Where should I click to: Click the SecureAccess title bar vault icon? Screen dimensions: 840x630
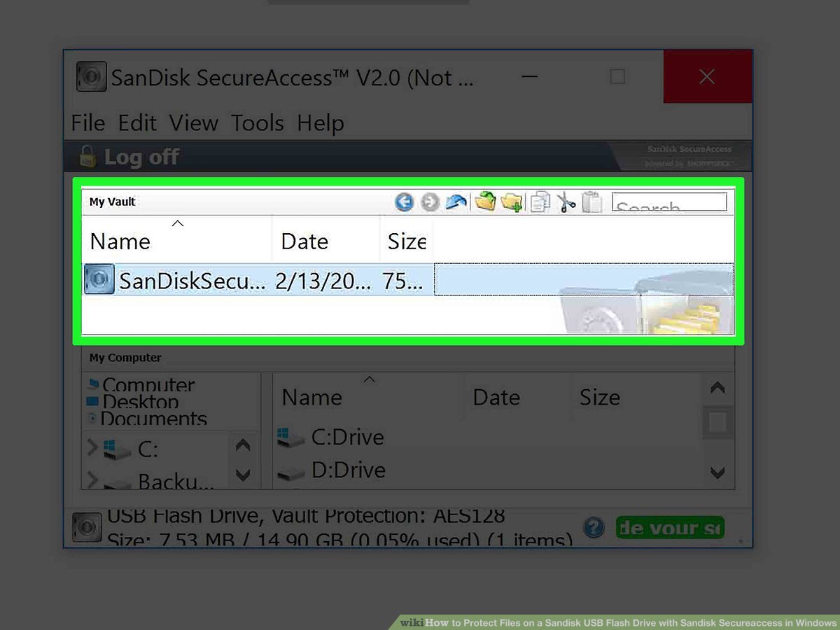coord(92,76)
